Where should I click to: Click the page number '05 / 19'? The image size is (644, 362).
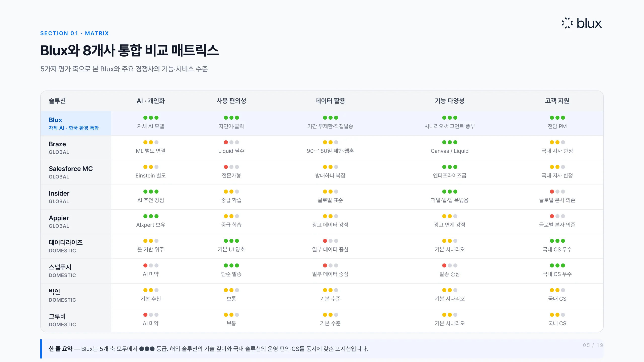(x=593, y=345)
